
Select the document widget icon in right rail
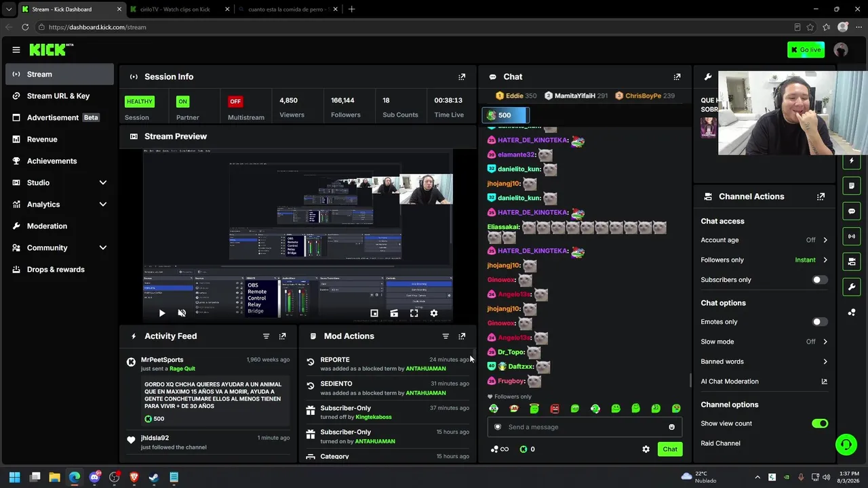pyautogui.click(x=852, y=186)
